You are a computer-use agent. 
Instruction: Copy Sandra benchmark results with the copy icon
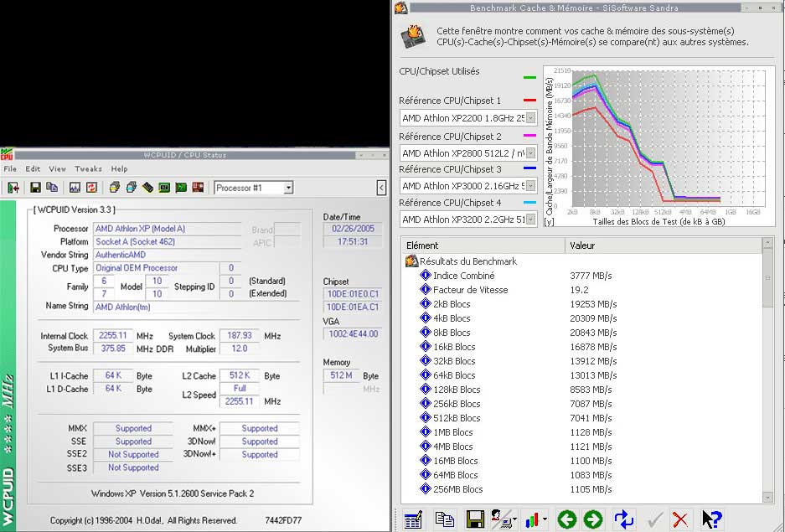point(445,519)
